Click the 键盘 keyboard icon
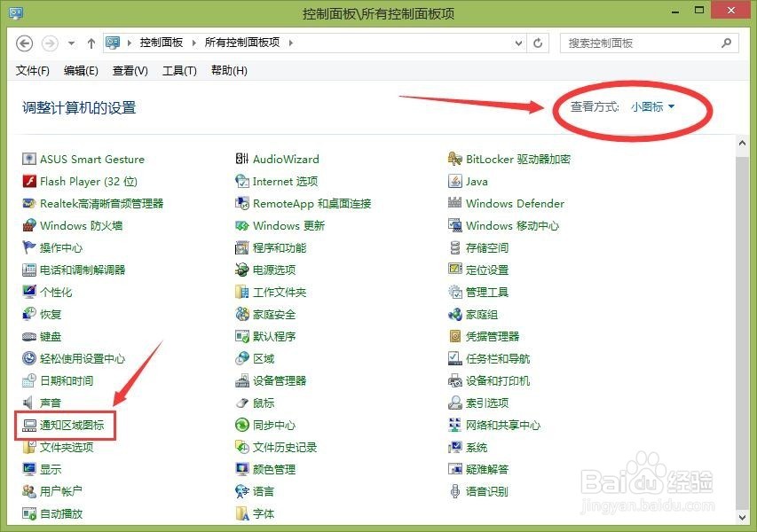Viewport: 757px width, 532px height. point(29,336)
